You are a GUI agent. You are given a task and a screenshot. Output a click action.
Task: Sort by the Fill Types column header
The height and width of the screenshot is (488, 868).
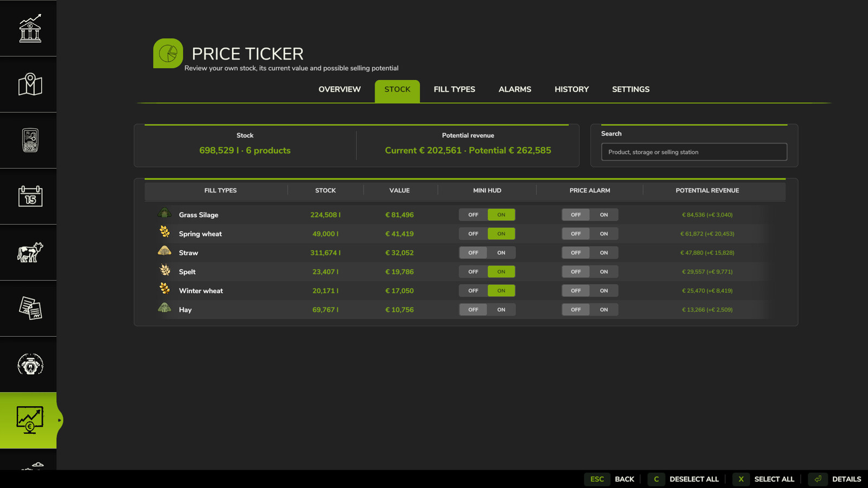220,190
